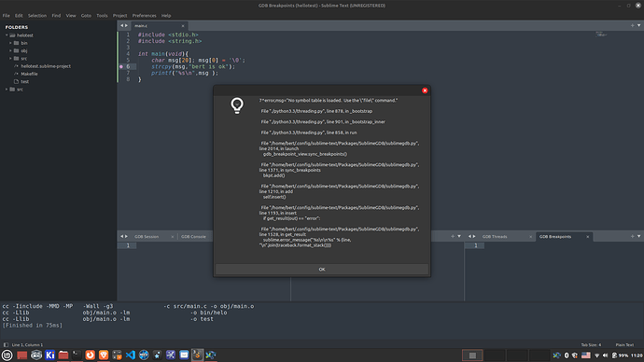The height and width of the screenshot is (362, 644).
Task: Open Bluetooth tray icon
Action: [567, 355]
